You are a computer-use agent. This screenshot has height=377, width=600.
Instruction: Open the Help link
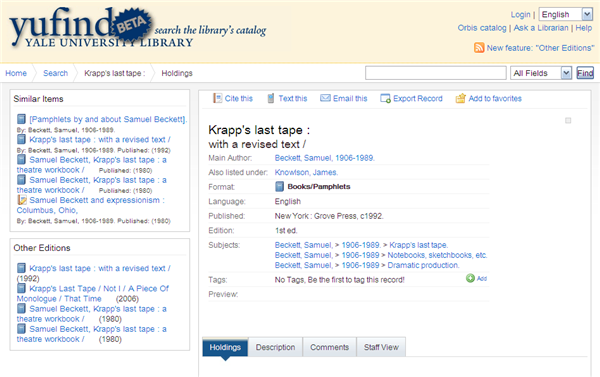pos(584,28)
